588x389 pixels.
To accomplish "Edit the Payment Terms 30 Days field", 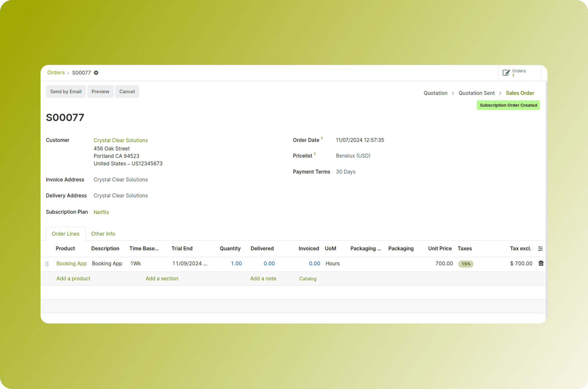I will 346,172.
